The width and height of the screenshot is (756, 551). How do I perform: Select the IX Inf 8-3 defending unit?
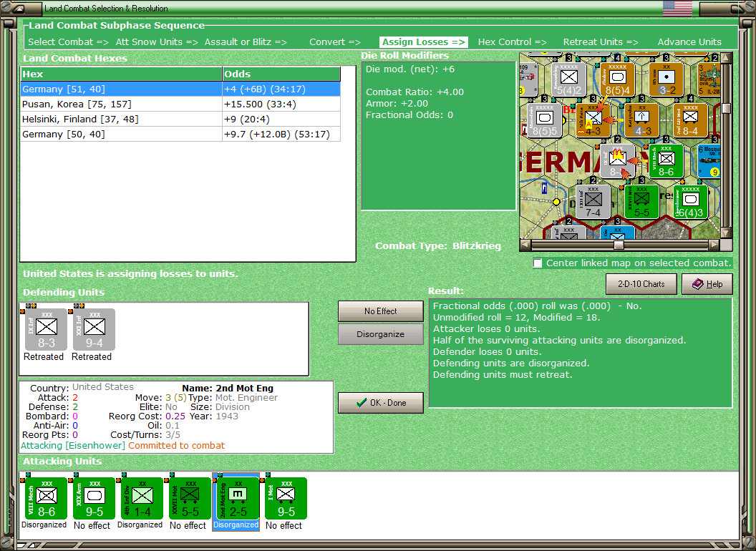tap(46, 329)
